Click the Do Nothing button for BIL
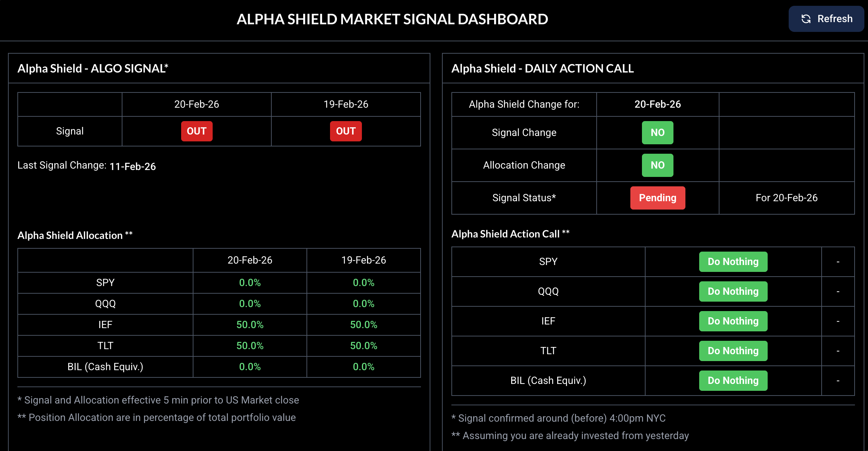 733,380
